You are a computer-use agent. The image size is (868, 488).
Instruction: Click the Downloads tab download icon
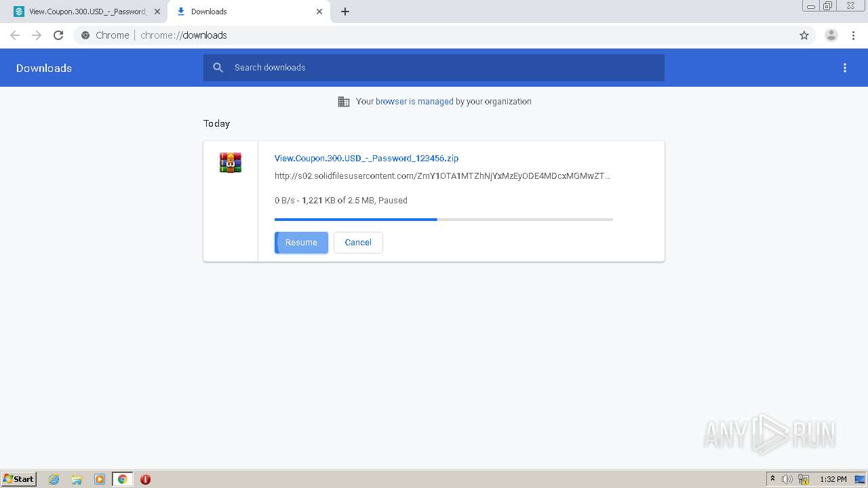[181, 12]
